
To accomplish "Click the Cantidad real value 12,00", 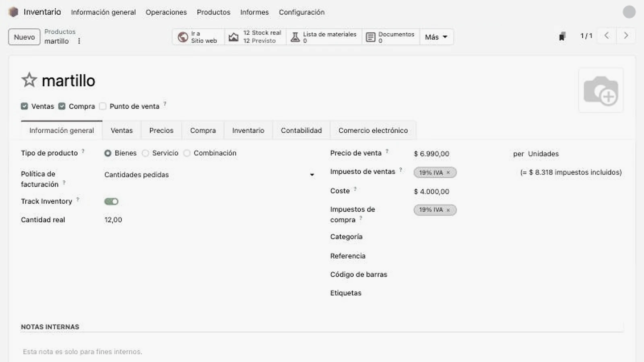I will click(x=113, y=220).
